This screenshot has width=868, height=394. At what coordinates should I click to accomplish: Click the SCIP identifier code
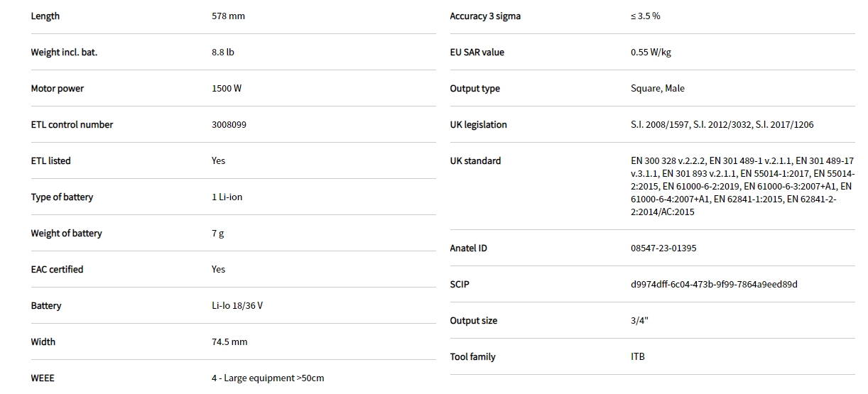714,284
